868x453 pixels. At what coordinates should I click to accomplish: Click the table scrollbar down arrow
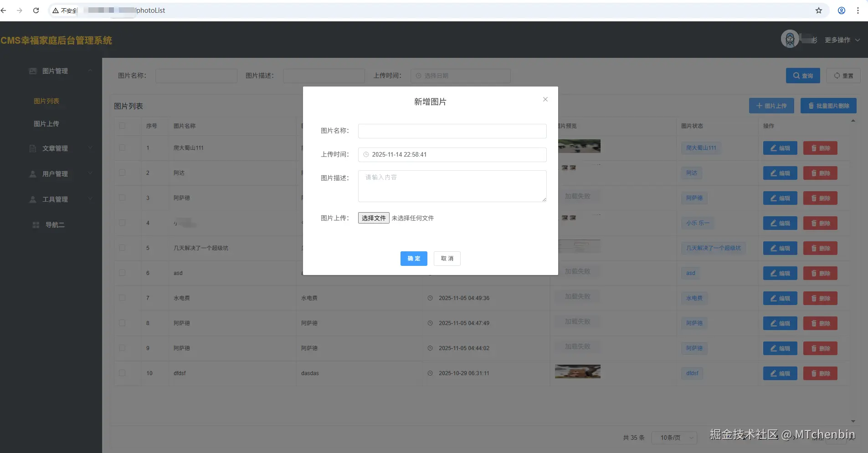(x=853, y=422)
